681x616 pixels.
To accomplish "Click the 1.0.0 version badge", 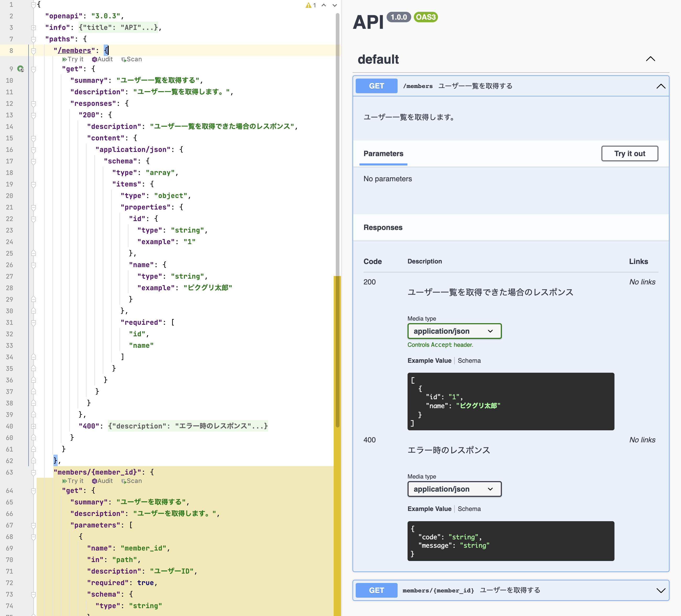I will click(399, 17).
